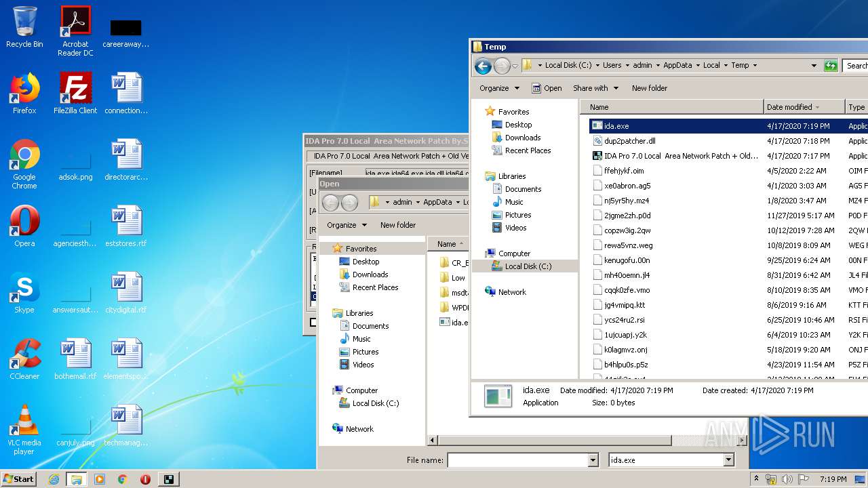Click Back arrow in Temp window
868x488 pixels.
(x=483, y=66)
